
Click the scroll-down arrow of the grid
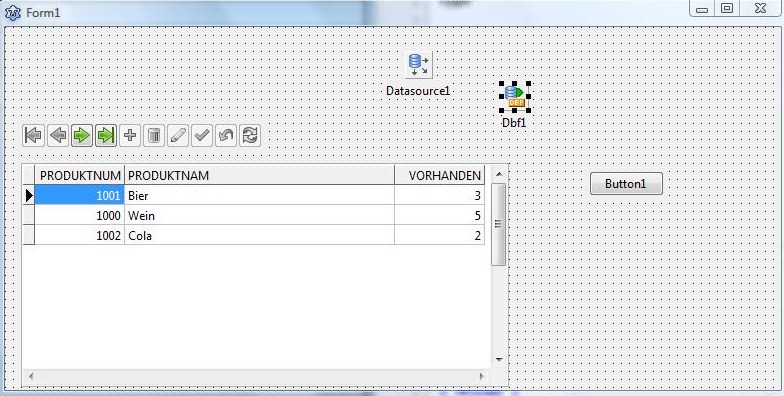(x=498, y=359)
